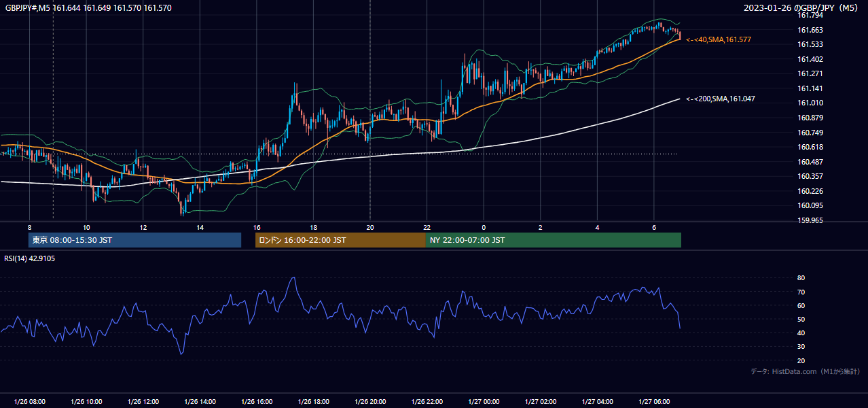Click hour 22 on the price chart axis
868x408 pixels.
pos(427,227)
